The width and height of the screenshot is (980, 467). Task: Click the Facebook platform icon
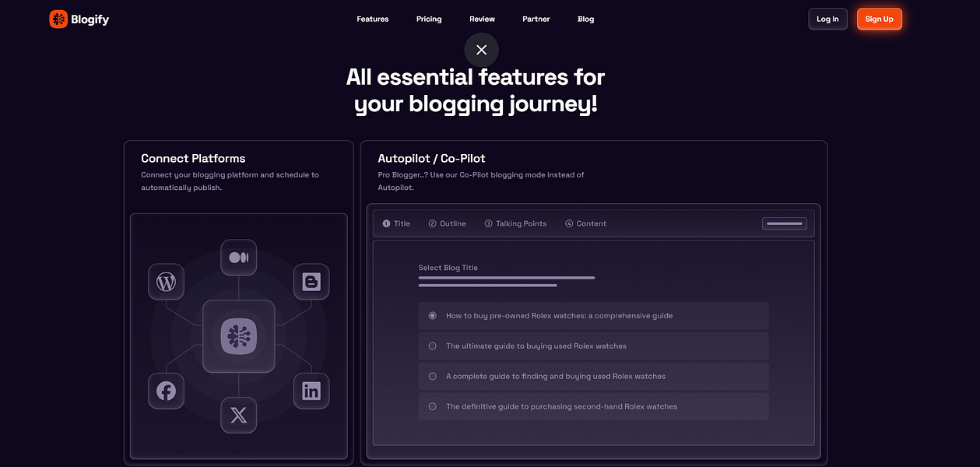(x=166, y=391)
